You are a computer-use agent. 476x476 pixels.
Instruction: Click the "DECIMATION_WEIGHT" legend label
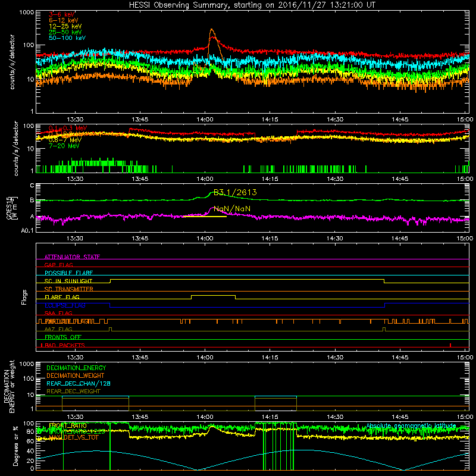point(76,375)
